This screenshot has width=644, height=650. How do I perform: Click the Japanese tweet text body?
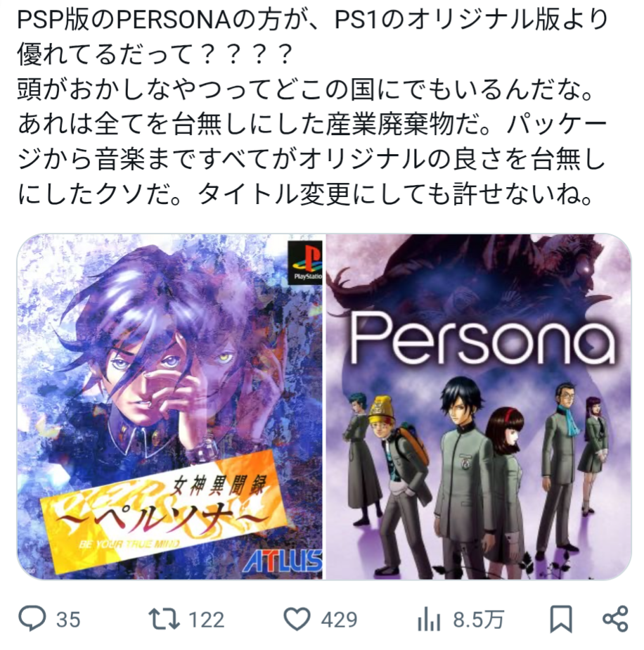click(x=312, y=107)
